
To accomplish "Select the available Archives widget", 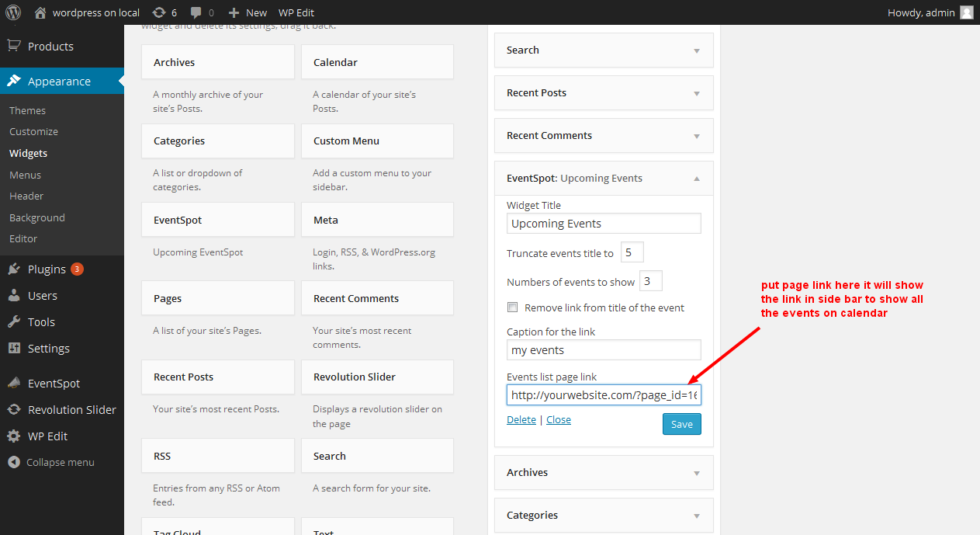I will click(218, 62).
